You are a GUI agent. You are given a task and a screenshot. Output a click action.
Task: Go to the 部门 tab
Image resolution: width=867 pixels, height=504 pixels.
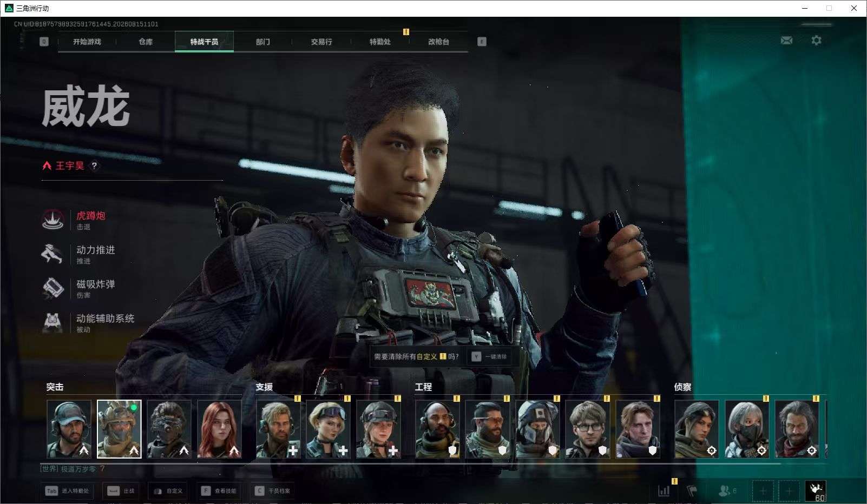[263, 42]
